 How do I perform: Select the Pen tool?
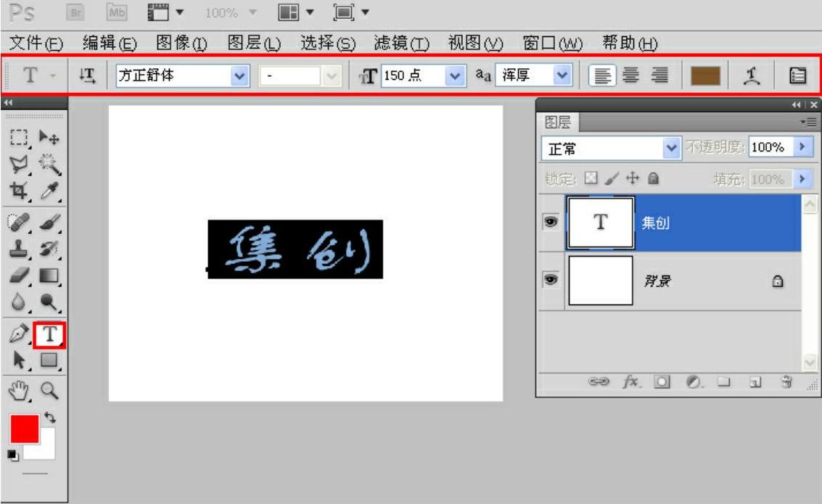pos(19,334)
